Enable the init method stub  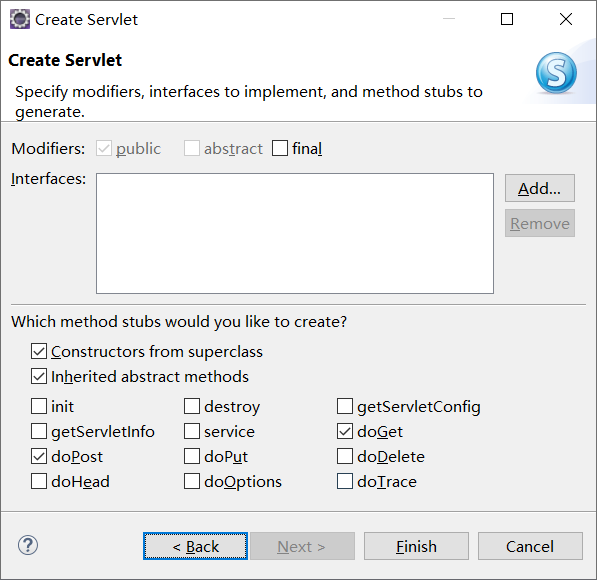(x=39, y=406)
